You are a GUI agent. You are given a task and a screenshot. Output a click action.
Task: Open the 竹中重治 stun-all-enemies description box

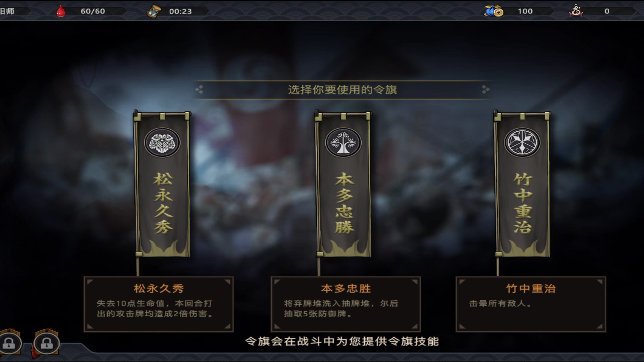[x=531, y=304]
